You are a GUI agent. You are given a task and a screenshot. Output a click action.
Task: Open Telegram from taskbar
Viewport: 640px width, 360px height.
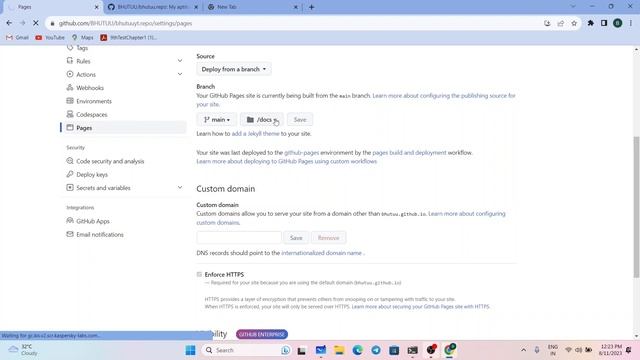point(376,350)
